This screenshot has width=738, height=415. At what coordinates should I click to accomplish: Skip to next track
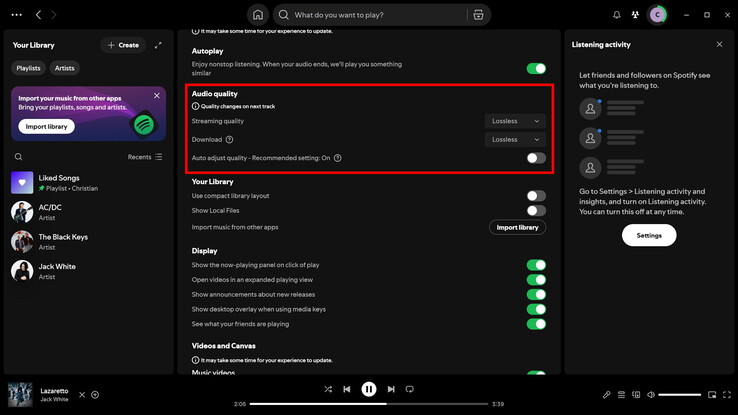391,389
